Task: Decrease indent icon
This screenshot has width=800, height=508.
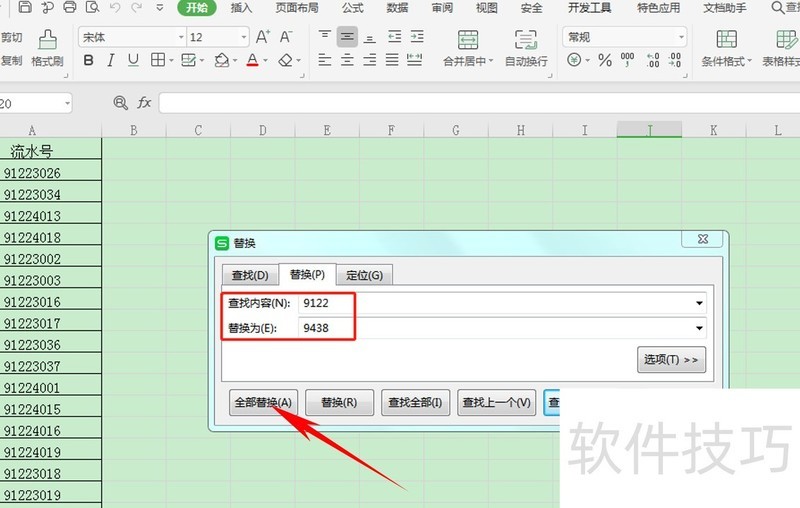Action: tap(394, 36)
